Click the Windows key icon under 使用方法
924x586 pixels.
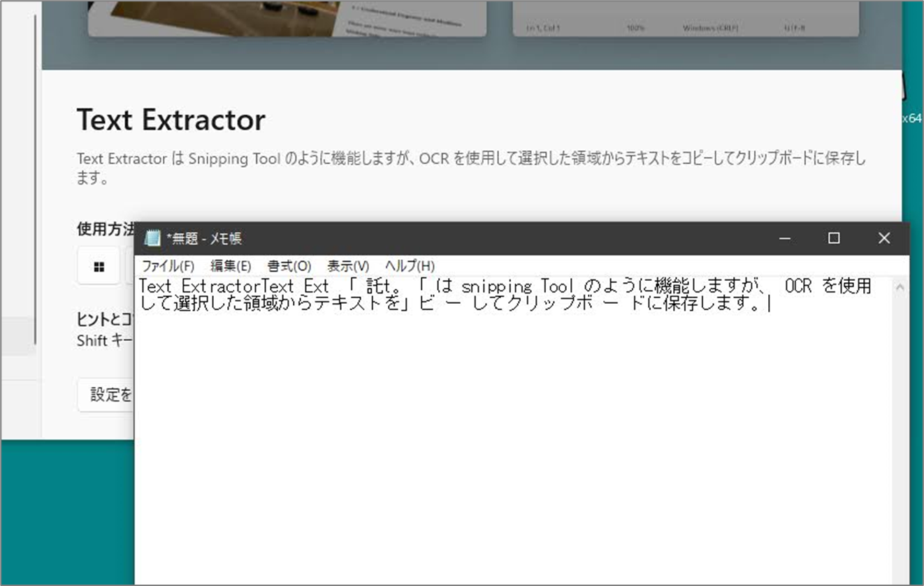(99, 266)
